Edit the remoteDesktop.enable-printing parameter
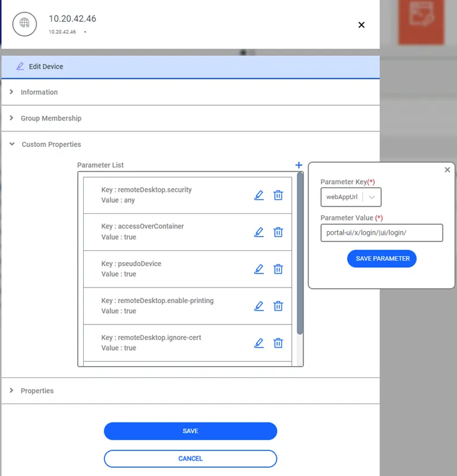The width and height of the screenshot is (457, 476). coord(259,305)
